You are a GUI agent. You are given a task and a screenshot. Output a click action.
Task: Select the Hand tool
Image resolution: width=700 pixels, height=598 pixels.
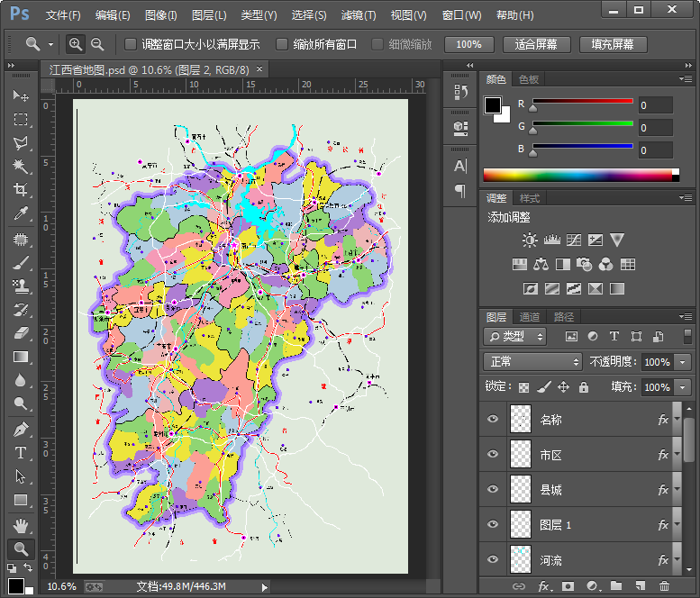(x=20, y=525)
